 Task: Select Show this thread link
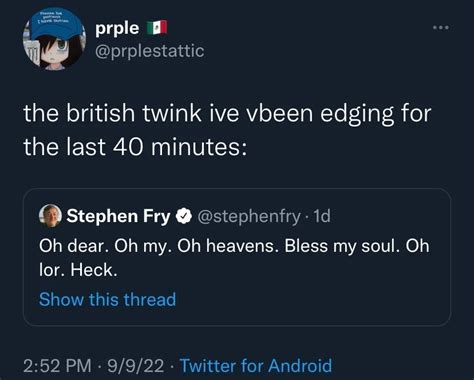pyautogui.click(x=107, y=299)
